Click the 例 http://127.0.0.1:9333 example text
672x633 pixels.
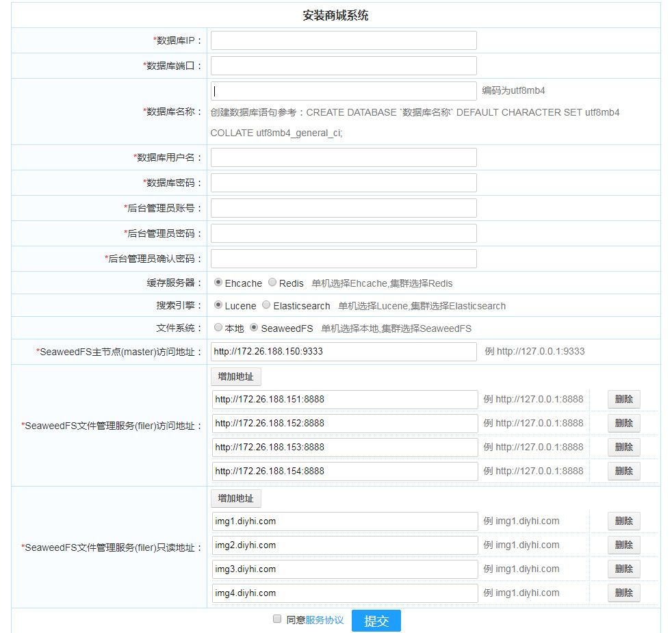534,352
